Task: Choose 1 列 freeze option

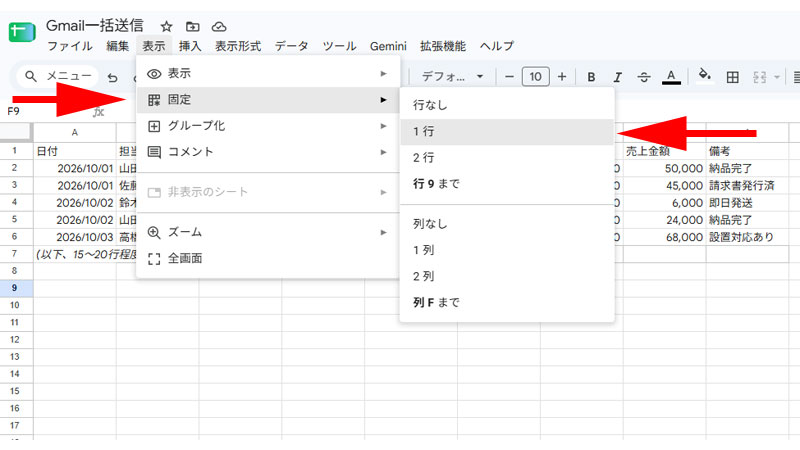Action: tap(507, 250)
